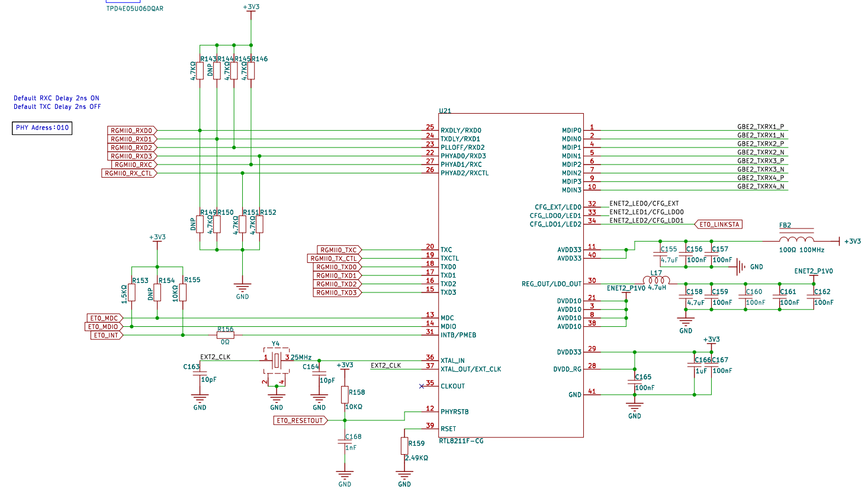Select the +3V3 power symbol above R146
Viewport: 868px width, 492px height.
[x=251, y=9]
